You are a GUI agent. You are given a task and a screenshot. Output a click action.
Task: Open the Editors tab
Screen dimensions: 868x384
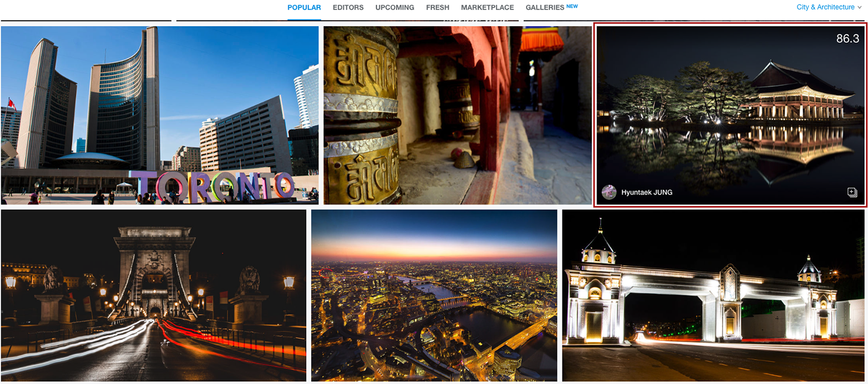[x=348, y=8]
